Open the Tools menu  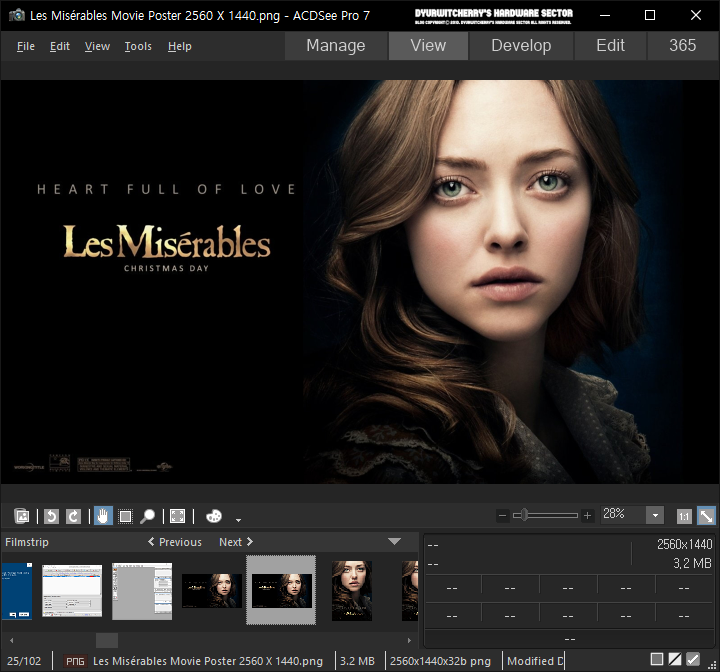[138, 46]
